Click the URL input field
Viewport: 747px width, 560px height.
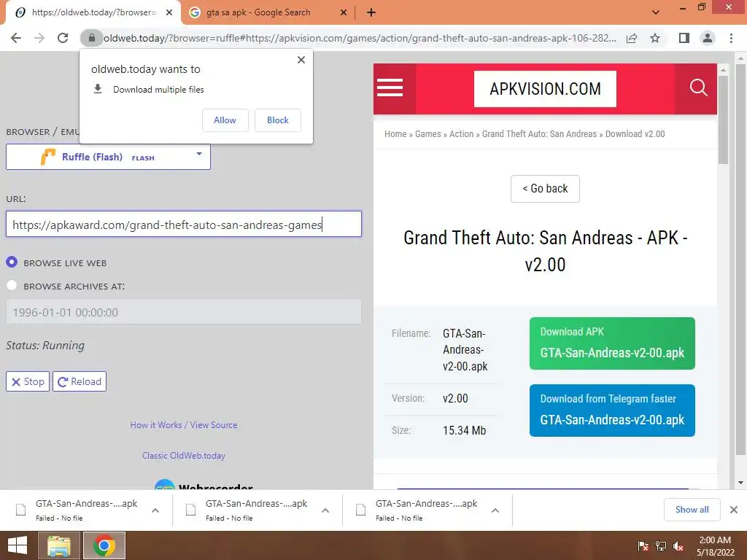coord(184,225)
